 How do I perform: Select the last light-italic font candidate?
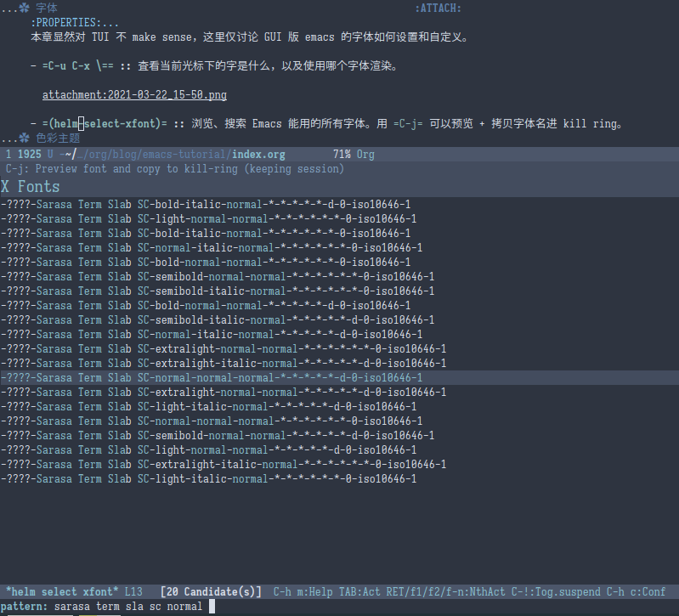(x=208, y=479)
